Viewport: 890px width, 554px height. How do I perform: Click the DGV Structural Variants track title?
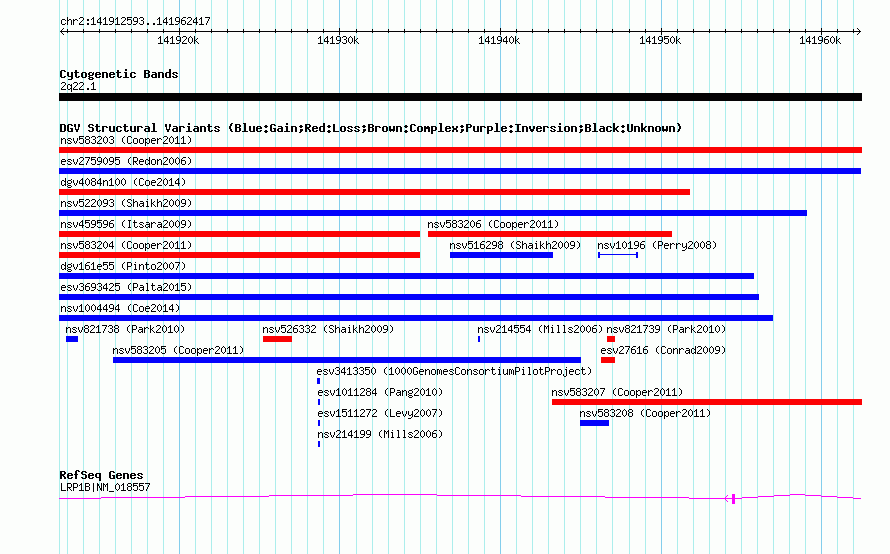pyautogui.click(x=371, y=128)
